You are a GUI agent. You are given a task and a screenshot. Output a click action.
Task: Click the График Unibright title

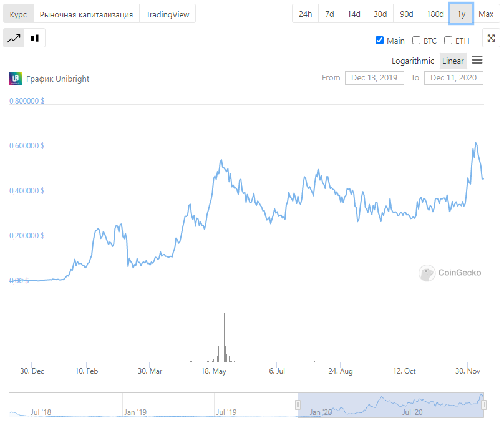coord(58,79)
